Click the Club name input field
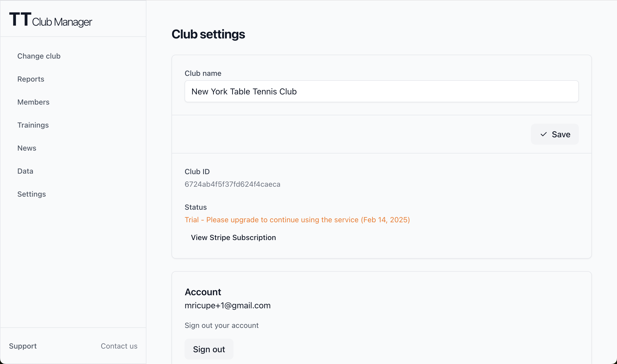 click(381, 92)
